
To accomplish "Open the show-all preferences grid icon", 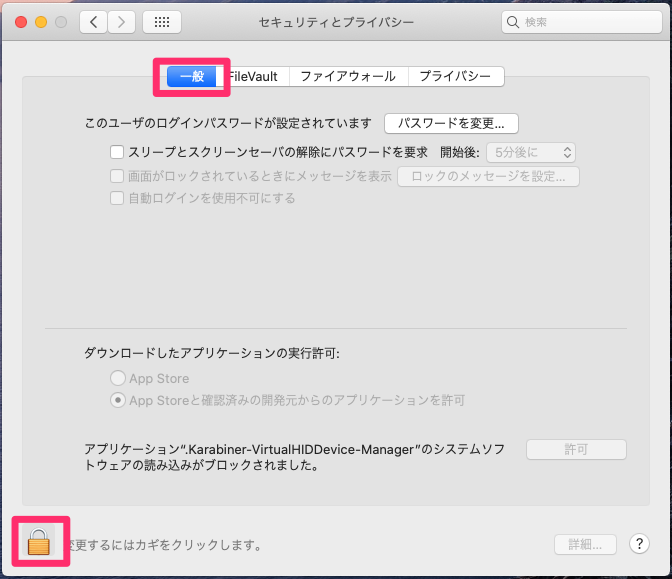I will tap(162, 22).
